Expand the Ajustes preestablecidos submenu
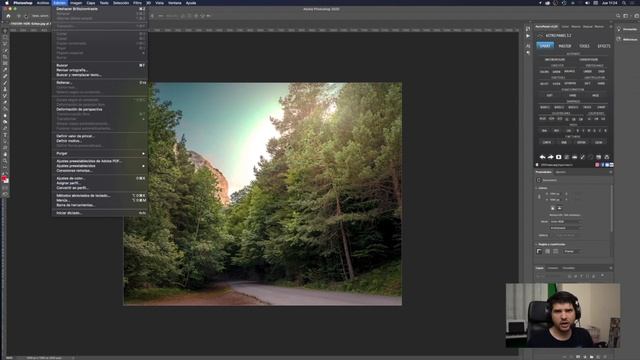640x360 pixels. point(100,166)
